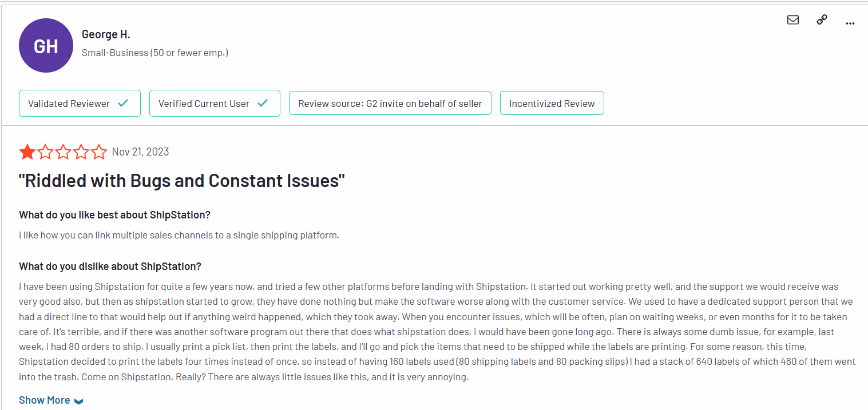Viewport: 868px width, 410px height.
Task: Open options under the three-dot menu
Action: 850,22
